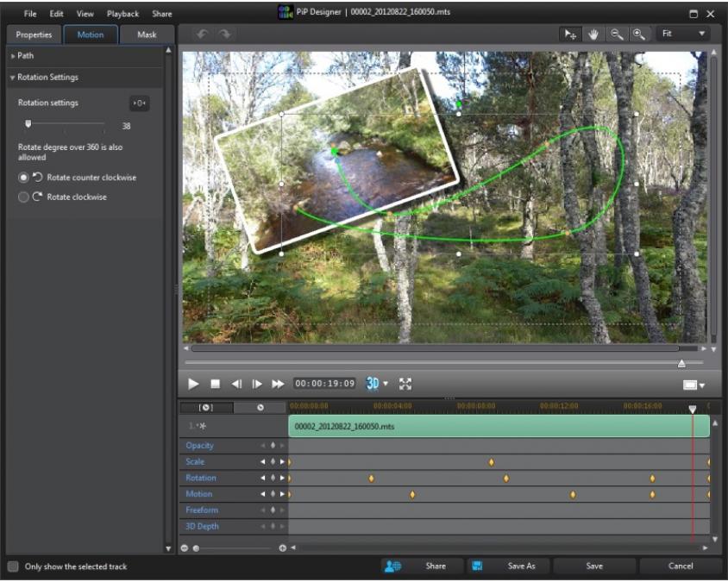728x582 pixels.
Task: Stop playback with the Stop button
Action: (215, 384)
